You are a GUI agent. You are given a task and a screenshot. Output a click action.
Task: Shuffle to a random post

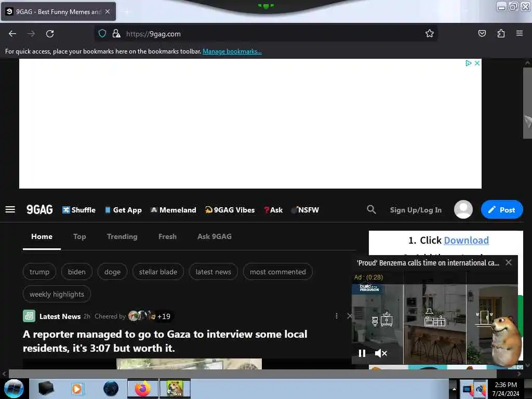(79, 210)
